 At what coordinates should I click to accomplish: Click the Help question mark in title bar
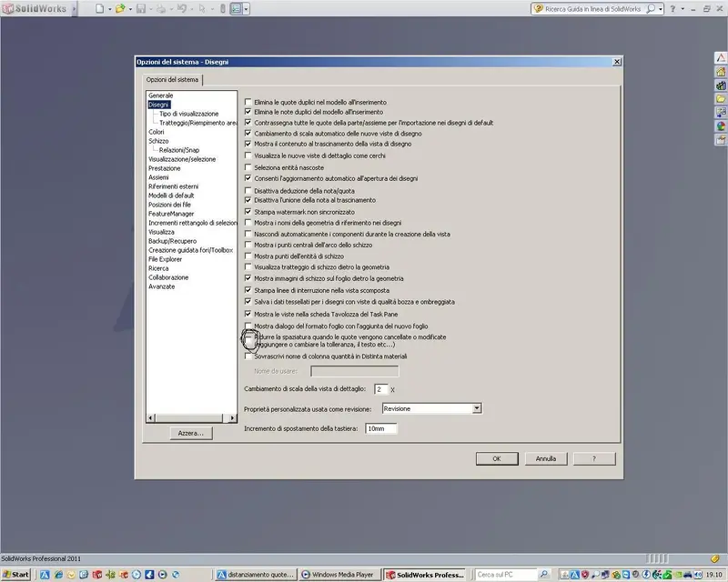[672, 9]
